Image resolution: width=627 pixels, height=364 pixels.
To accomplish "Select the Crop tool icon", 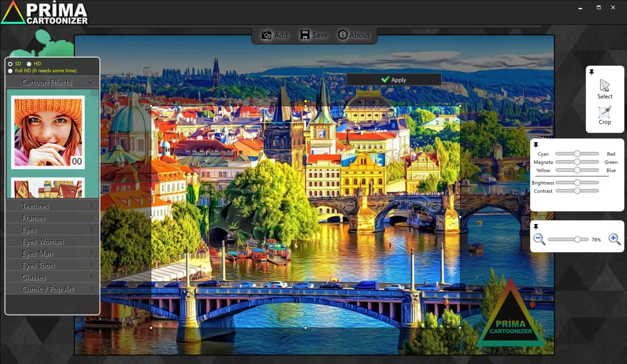I will (605, 112).
